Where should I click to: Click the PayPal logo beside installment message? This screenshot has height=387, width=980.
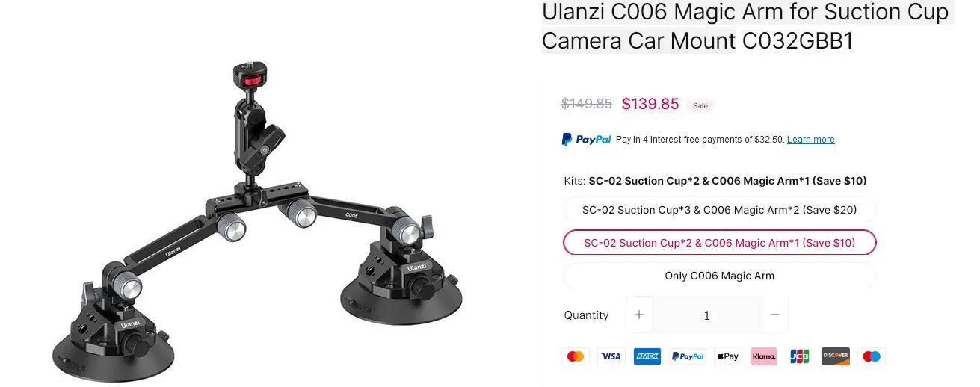(587, 140)
